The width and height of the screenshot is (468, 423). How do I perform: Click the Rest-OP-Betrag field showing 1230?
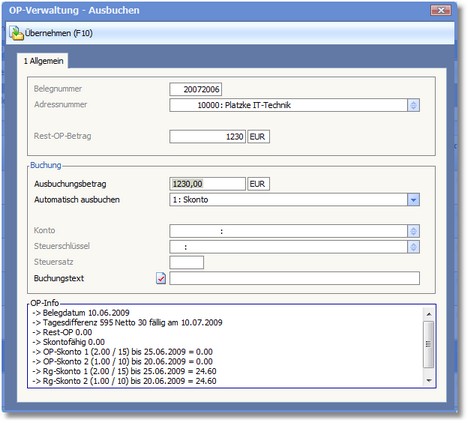click(x=207, y=137)
